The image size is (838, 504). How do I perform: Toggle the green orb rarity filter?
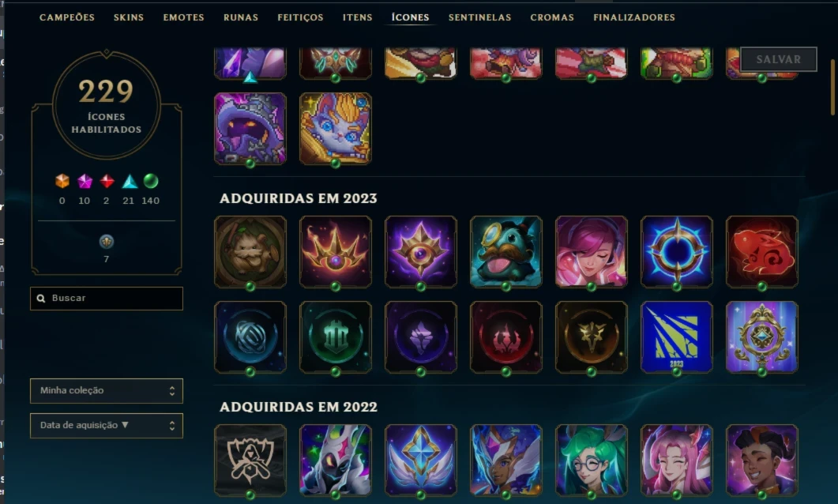point(151,181)
